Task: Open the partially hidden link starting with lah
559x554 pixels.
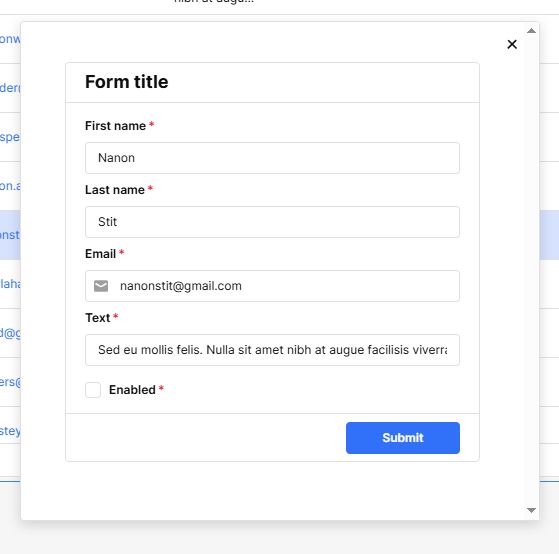Action: coord(10,284)
